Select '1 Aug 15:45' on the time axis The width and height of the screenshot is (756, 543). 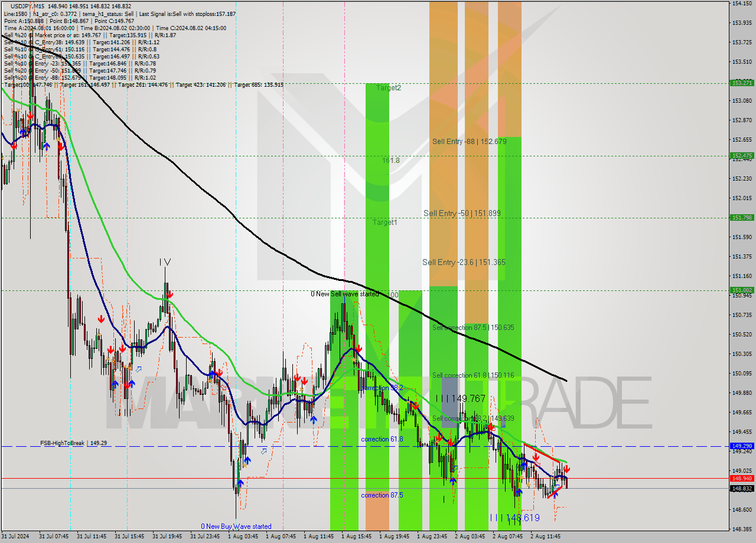[356, 537]
